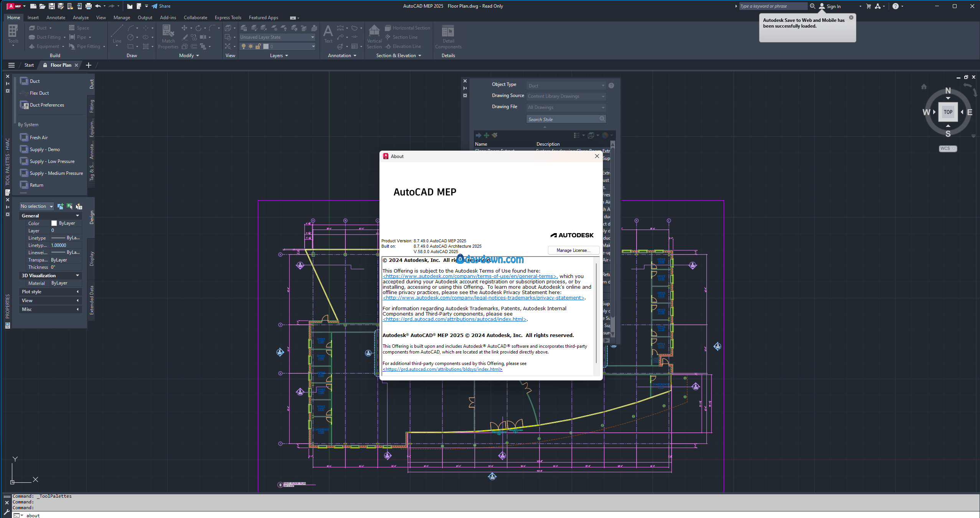980x518 pixels.
Task: Toggle auto-hide on Tool Palettes panel
Action: [7, 84]
